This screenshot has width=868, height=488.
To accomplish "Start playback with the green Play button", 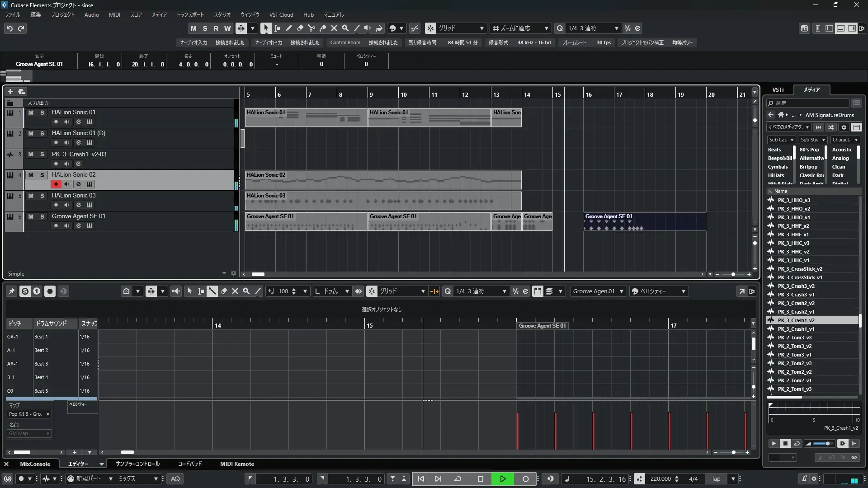I will [503, 479].
